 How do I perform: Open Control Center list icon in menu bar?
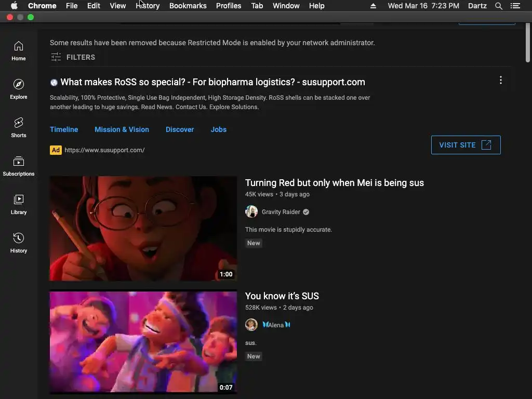[515, 6]
